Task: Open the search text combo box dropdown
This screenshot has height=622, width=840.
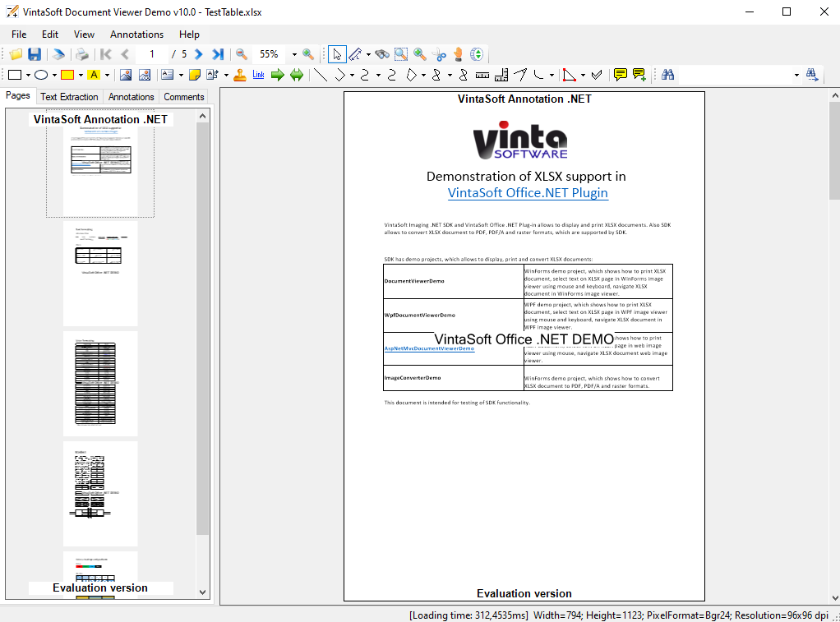Action: (796, 75)
